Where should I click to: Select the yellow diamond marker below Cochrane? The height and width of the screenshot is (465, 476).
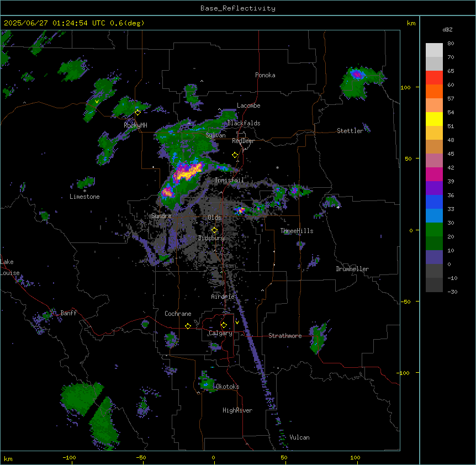[188, 326]
